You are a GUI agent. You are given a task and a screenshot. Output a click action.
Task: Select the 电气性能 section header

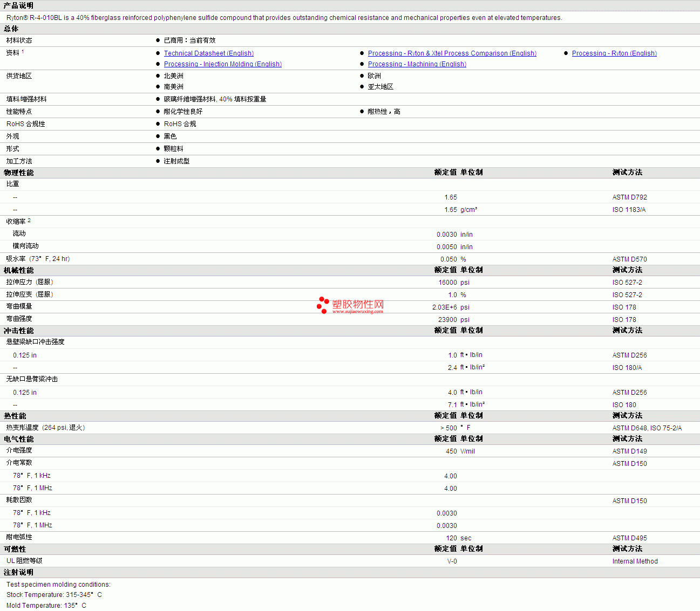click(19, 439)
